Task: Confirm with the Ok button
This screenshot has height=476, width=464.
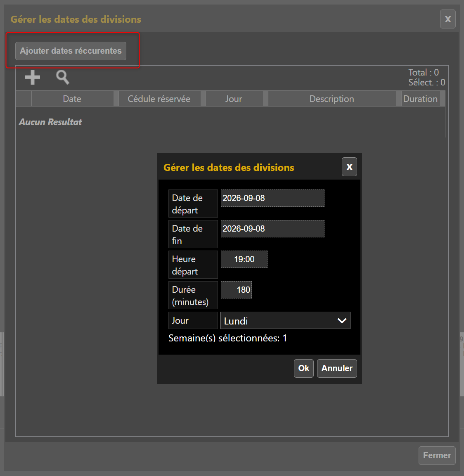Action: 303,368
